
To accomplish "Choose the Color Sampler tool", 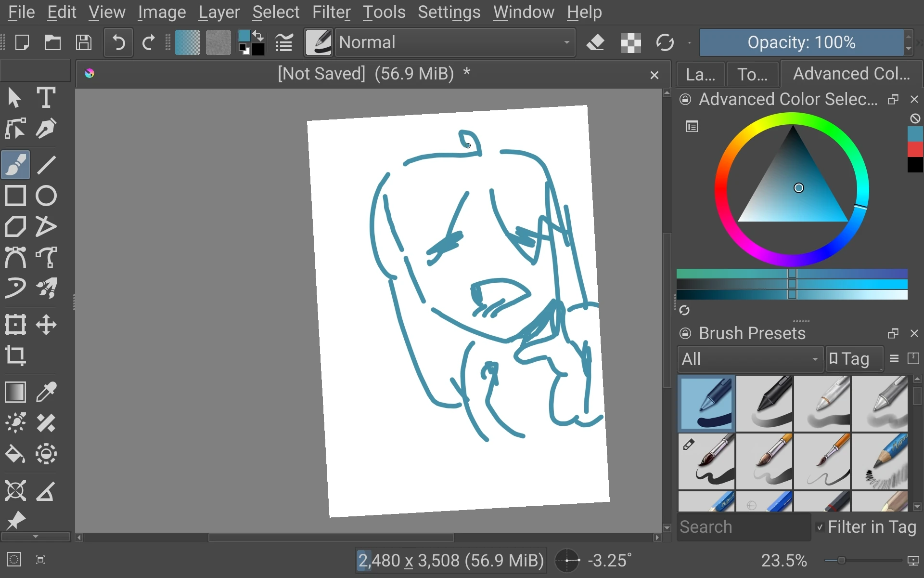I will tap(46, 392).
